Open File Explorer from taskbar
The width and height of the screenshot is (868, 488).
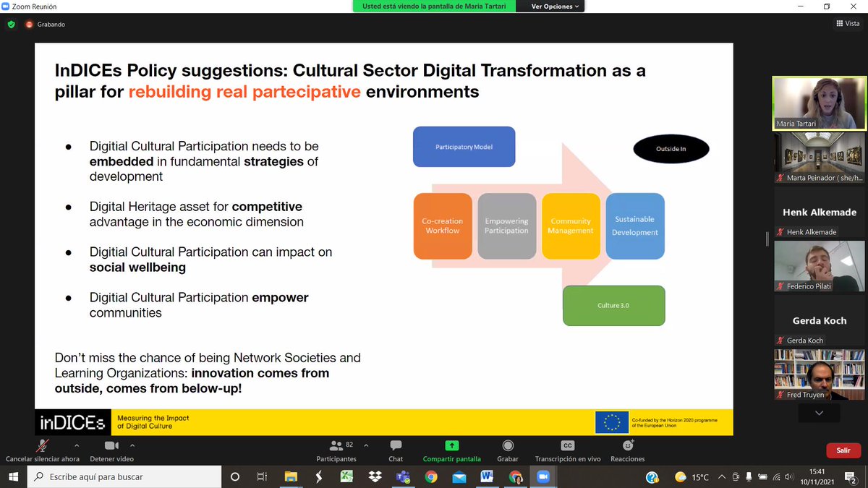pos(291,477)
